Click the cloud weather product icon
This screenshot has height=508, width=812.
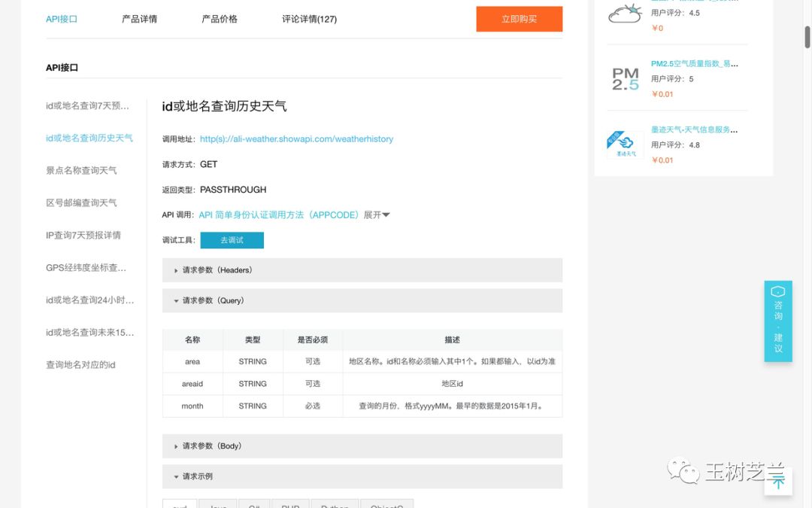(625, 13)
